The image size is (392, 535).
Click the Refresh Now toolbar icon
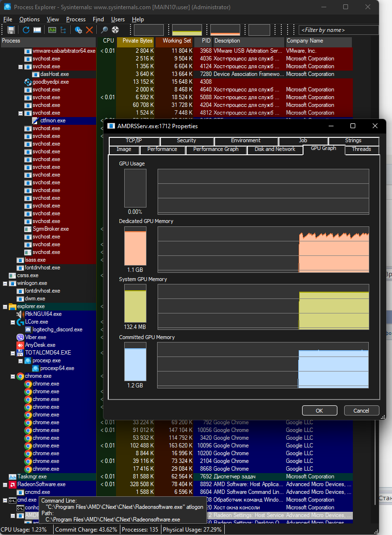[x=26, y=30]
